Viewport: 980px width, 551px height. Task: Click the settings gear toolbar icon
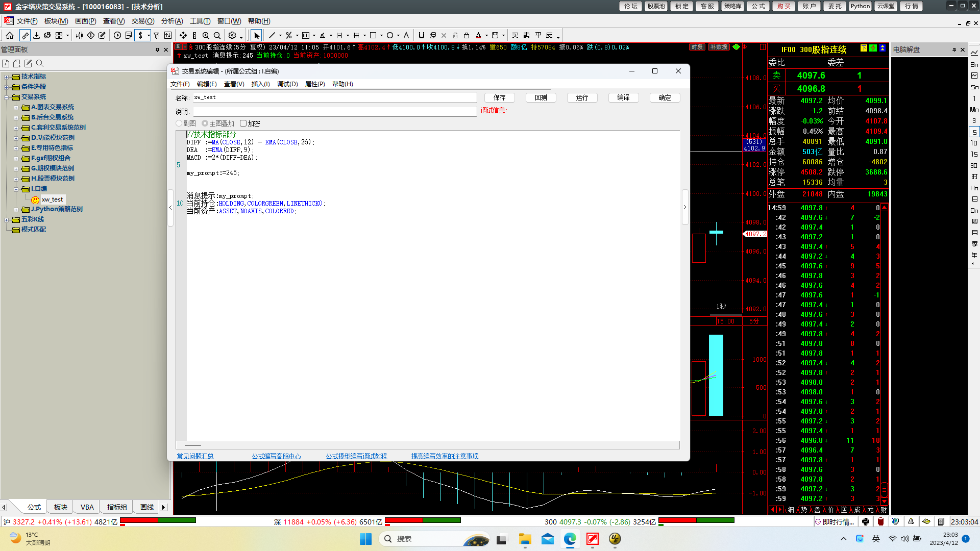[232, 35]
